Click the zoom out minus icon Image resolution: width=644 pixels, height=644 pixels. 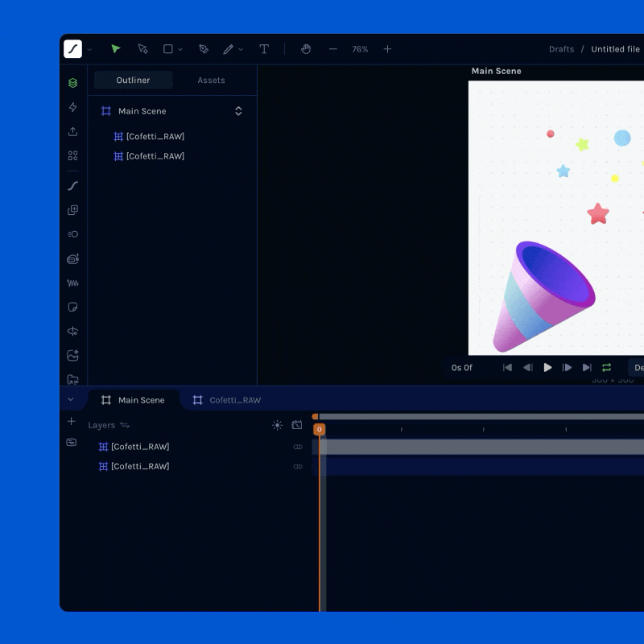tap(332, 49)
